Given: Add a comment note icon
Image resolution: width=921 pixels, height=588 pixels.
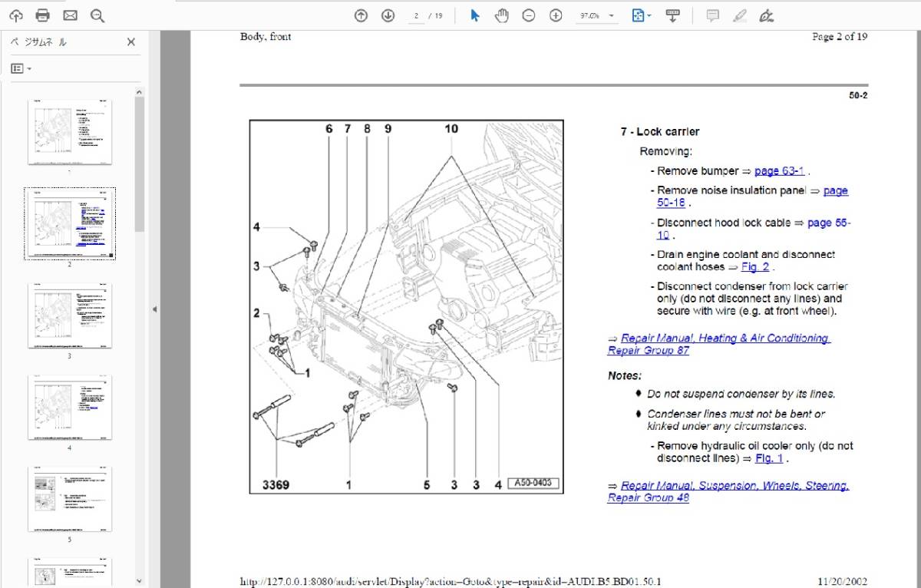Looking at the screenshot, I should 712,15.
